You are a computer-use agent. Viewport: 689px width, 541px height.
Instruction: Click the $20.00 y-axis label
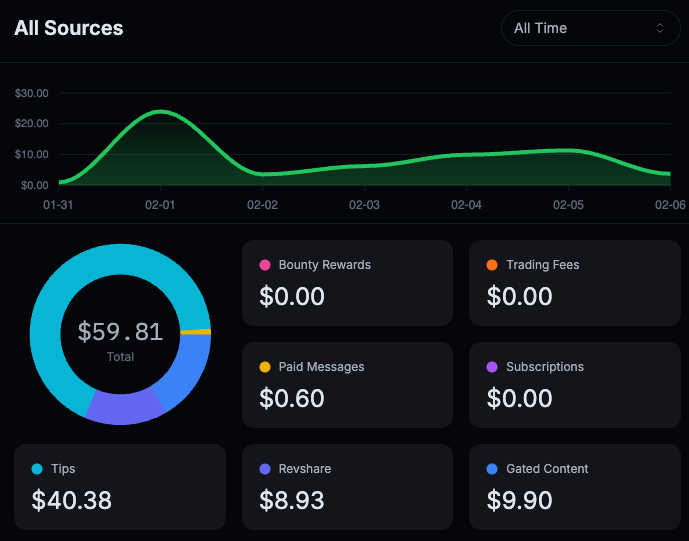coord(32,123)
